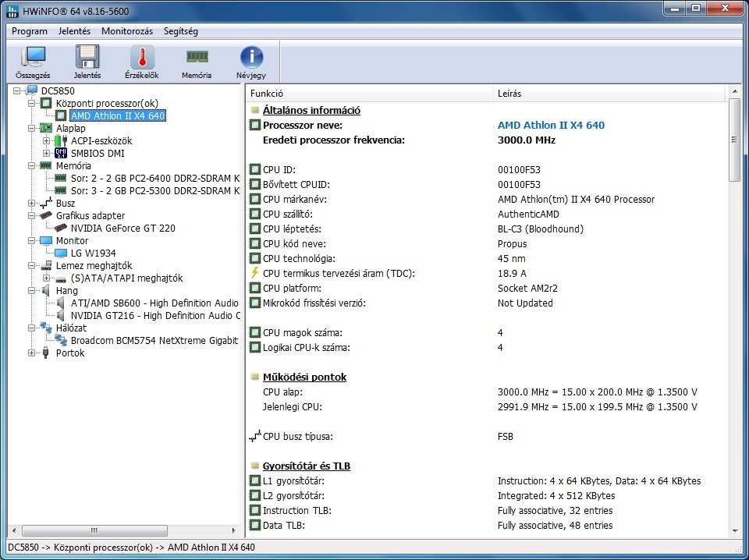Screen dimensions: 749x560
Task: Click the folder icon beside Gyorsítótár és TLB
Action: [x=255, y=466]
